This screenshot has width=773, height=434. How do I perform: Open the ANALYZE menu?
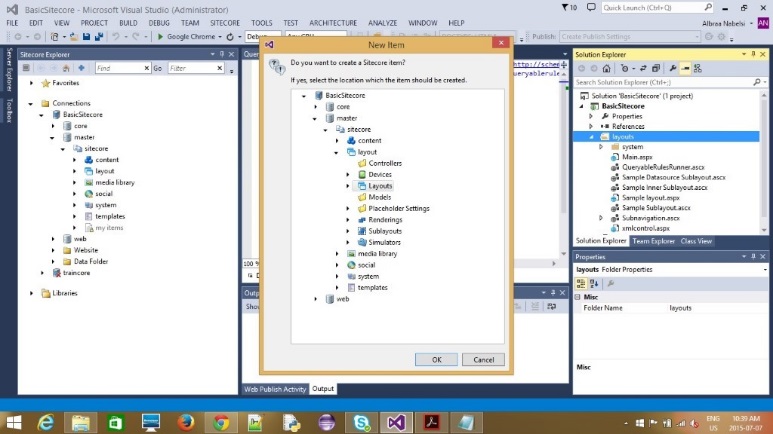coord(383,23)
